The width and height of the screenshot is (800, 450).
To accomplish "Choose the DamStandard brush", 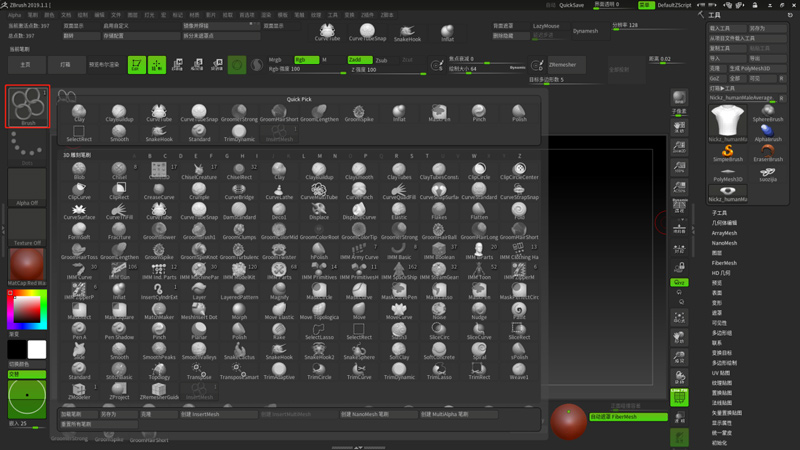I will tap(239, 211).
